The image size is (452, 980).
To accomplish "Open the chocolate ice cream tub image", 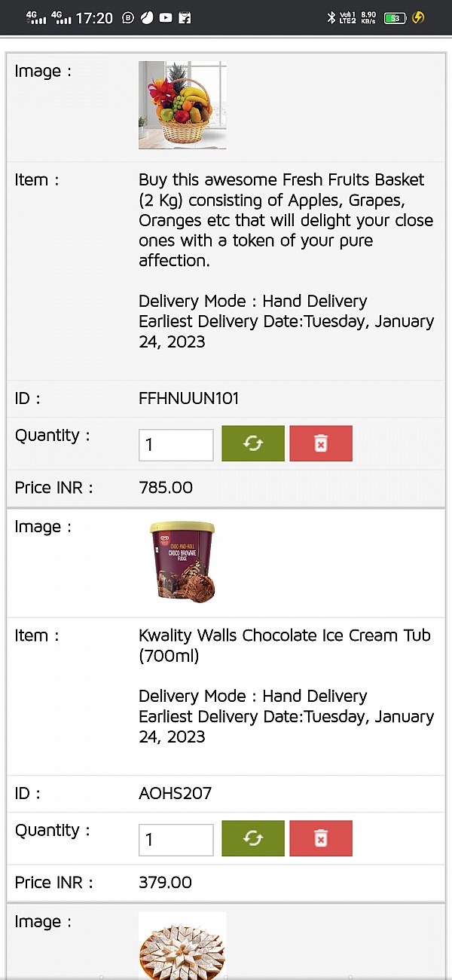I will click(182, 561).
